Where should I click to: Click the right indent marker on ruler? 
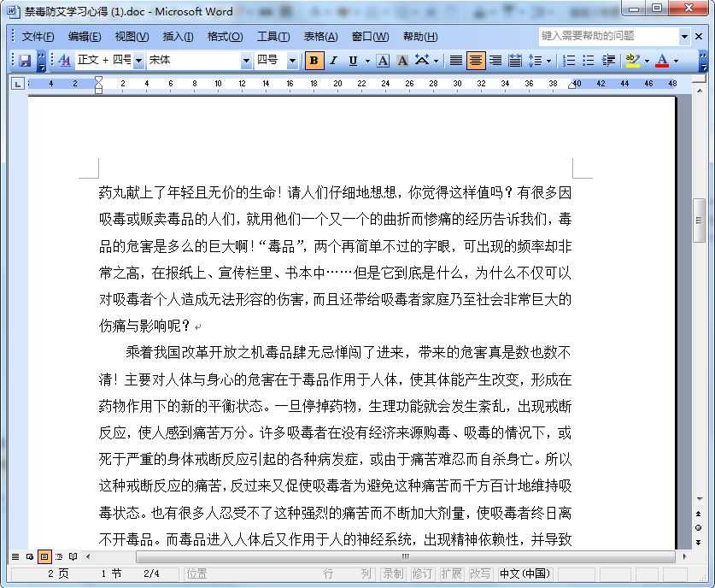coord(572,85)
